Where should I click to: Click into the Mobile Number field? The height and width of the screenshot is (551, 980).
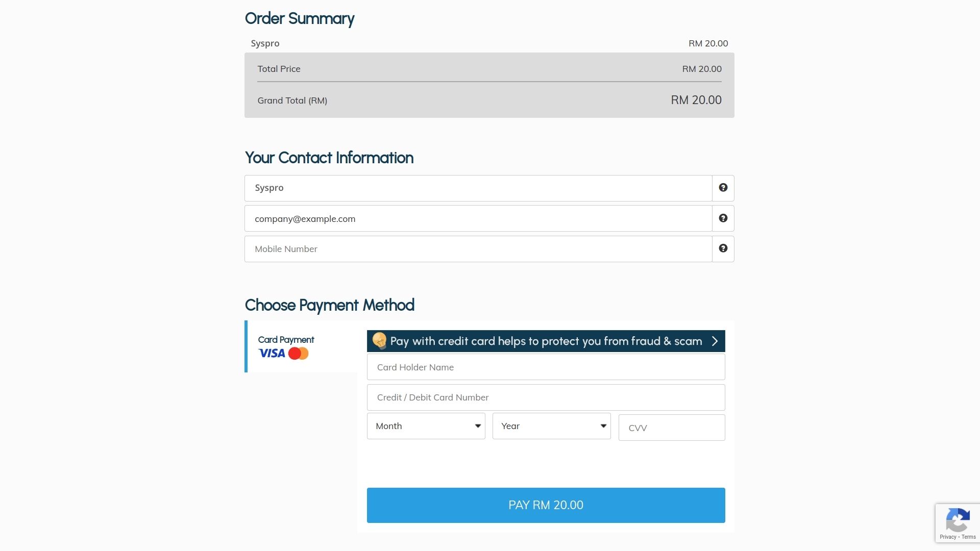point(478,249)
